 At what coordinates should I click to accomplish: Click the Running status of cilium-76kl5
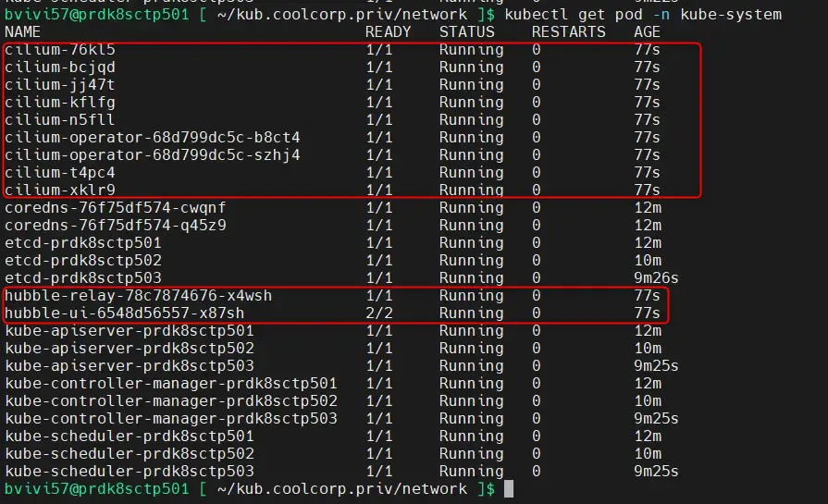tap(472, 50)
